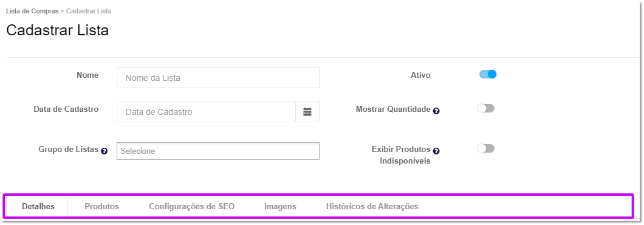Go to the Imagens tab
644x225 pixels.
point(280,207)
